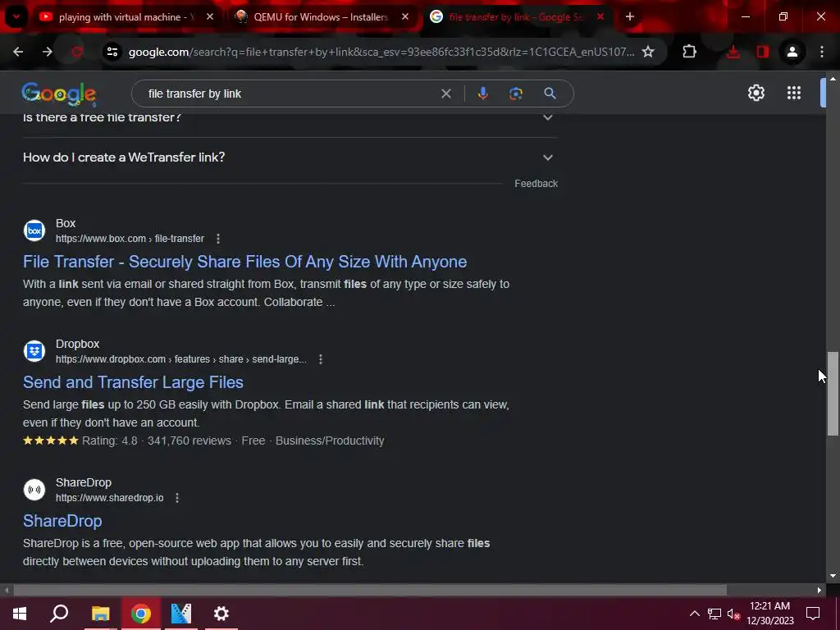Click the https://www.sharedrop.io URL text

109,498
